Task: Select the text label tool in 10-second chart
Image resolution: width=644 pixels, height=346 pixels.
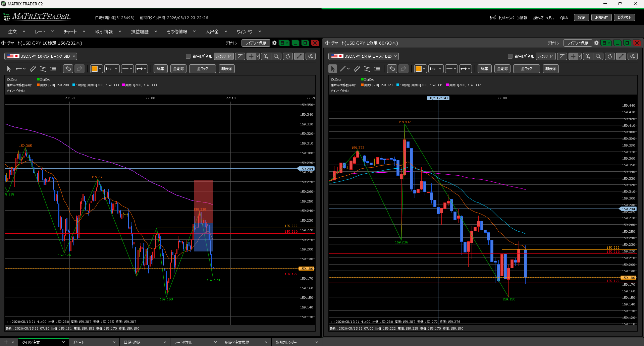Action: [53, 69]
